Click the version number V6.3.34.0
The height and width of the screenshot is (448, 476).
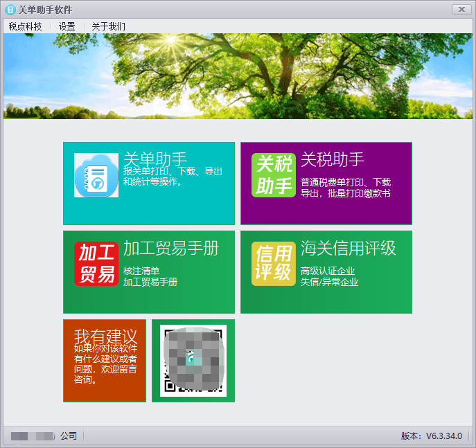click(443, 436)
